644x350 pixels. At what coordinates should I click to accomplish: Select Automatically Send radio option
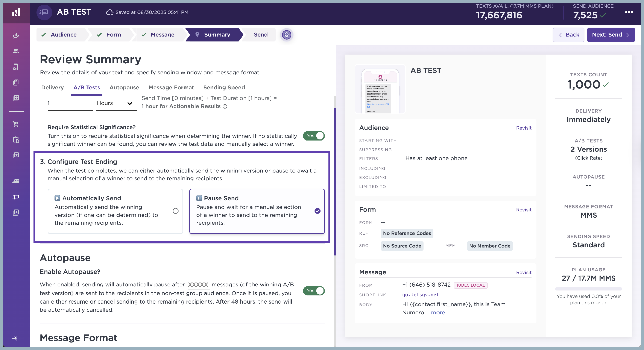176,211
